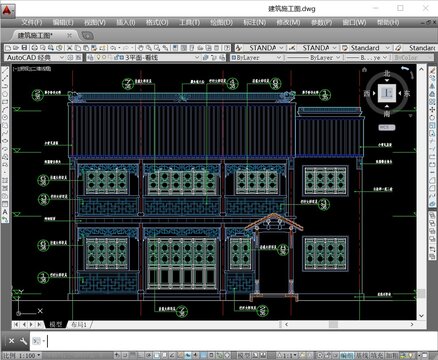
Task: Toggle the layer light bulb on/off icon
Action: coord(98,58)
